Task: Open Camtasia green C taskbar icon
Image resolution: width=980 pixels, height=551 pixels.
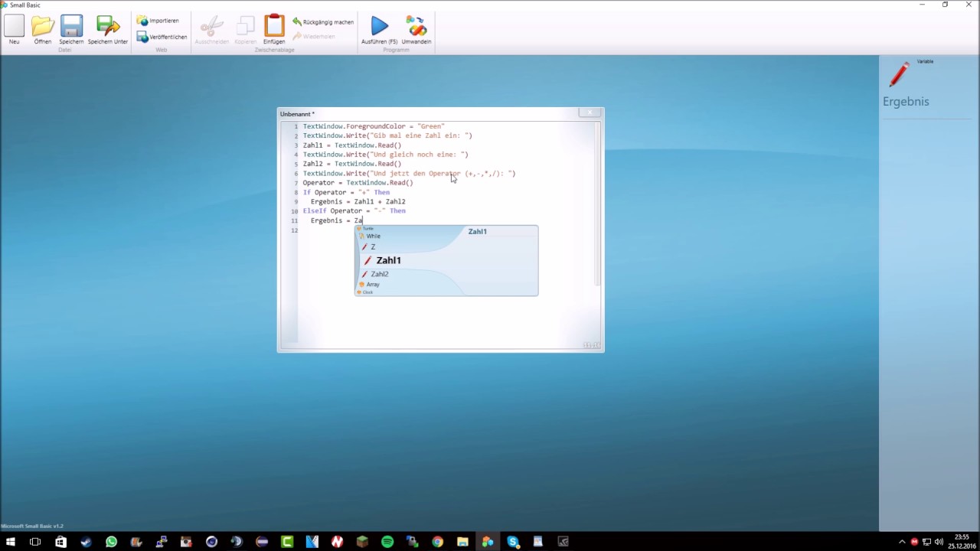Action: click(x=287, y=542)
